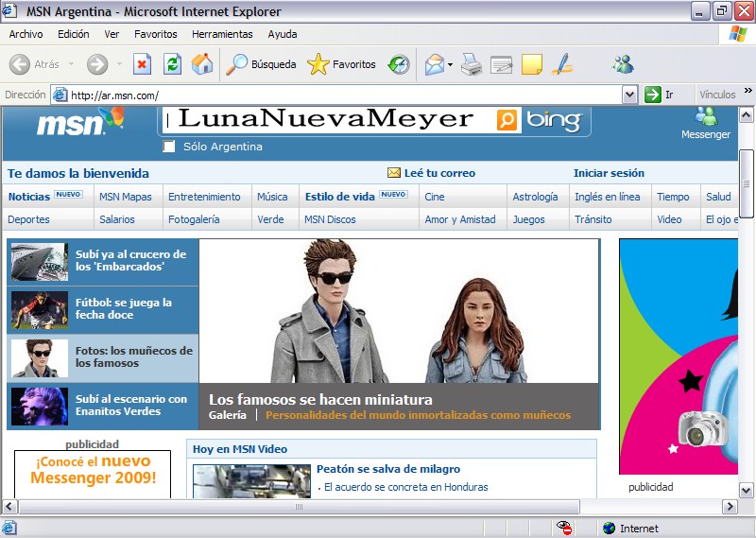
Task: Open the History toolbar icon
Action: (400, 64)
